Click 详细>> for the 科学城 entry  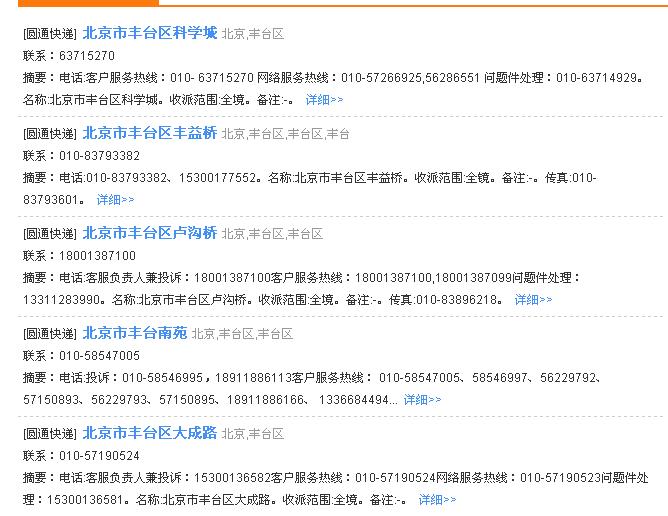point(324,100)
